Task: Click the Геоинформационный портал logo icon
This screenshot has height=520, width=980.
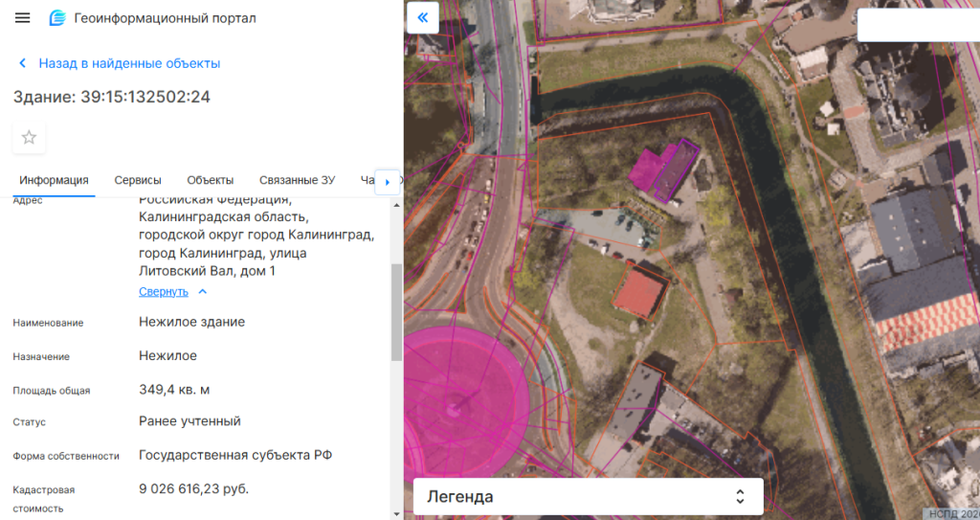Action: (57, 18)
